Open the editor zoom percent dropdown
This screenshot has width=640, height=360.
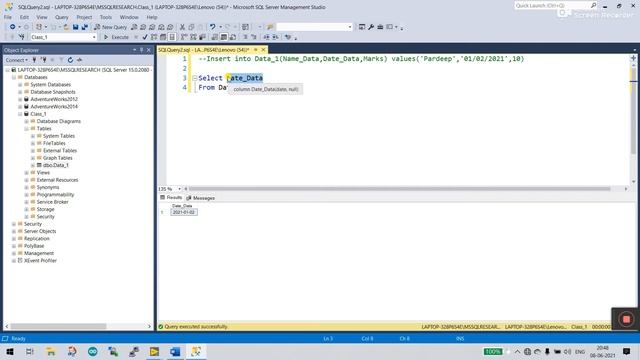click(179, 189)
